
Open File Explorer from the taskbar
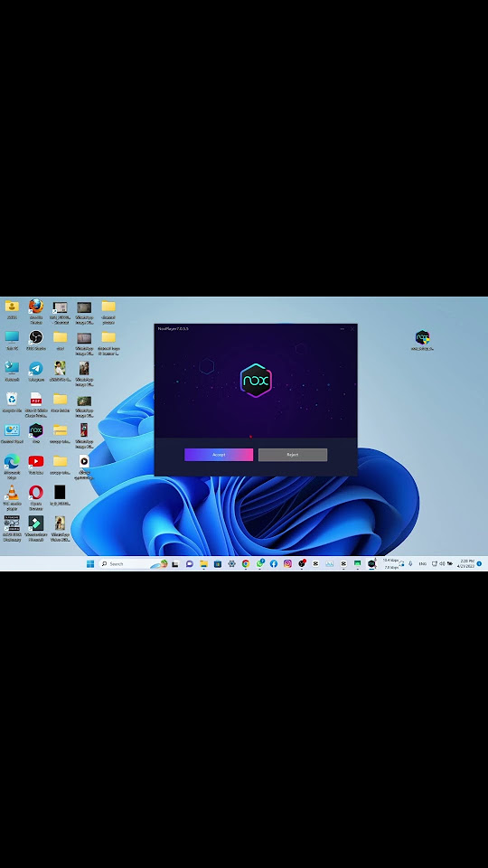pyautogui.click(x=203, y=563)
